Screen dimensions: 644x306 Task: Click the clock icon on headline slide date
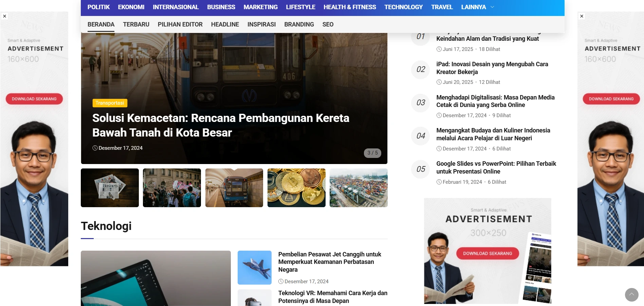[x=95, y=148]
